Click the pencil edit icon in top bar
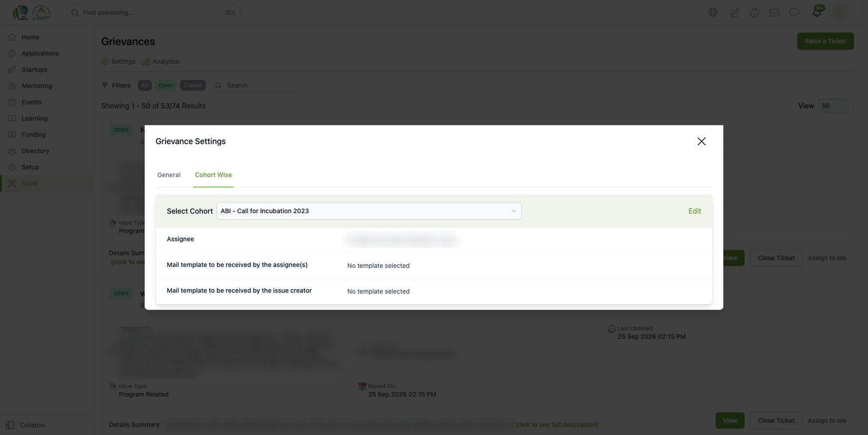868x435 pixels. [734, 12]
